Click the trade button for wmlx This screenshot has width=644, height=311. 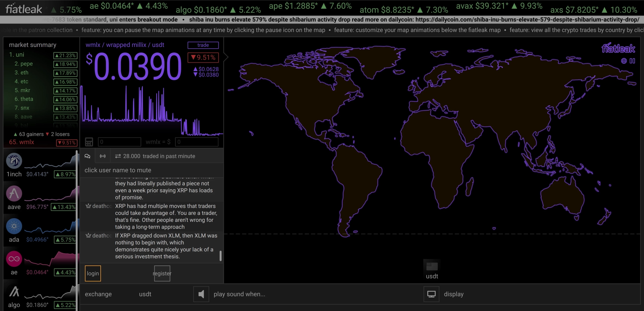coord(203,45)
